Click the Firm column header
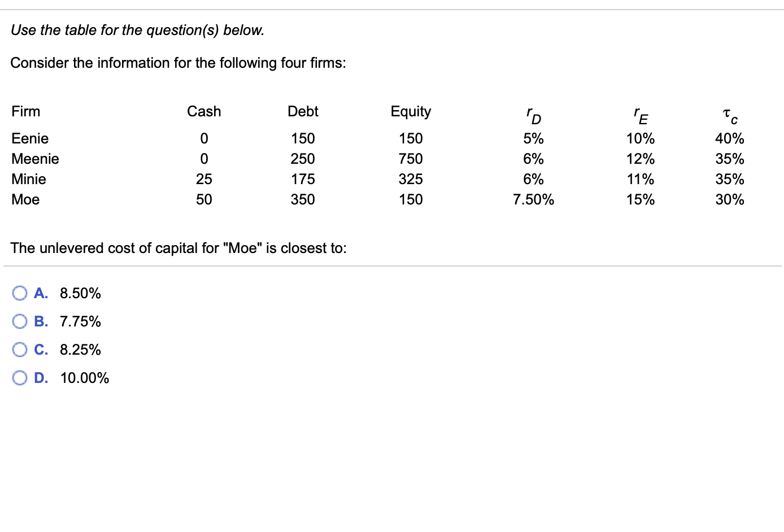Image resolution: width=784 pixels, height=532 pixels. coord(26,111)
